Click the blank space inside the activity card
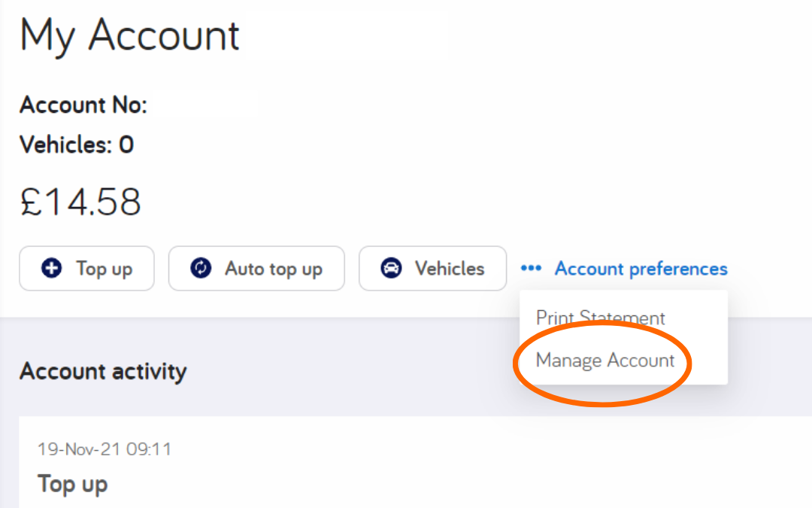 click(x=451, y=467)
